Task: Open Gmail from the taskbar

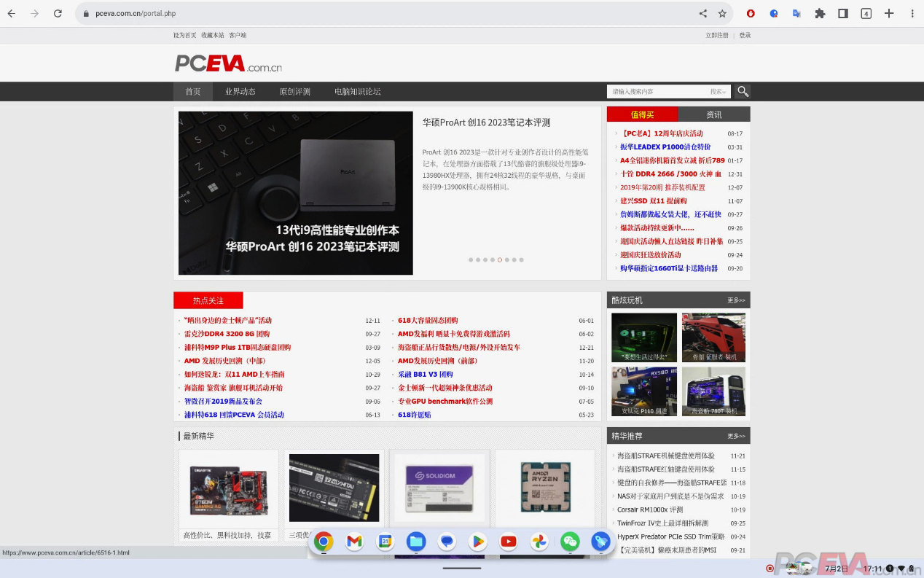Action: tap(354, 542)
